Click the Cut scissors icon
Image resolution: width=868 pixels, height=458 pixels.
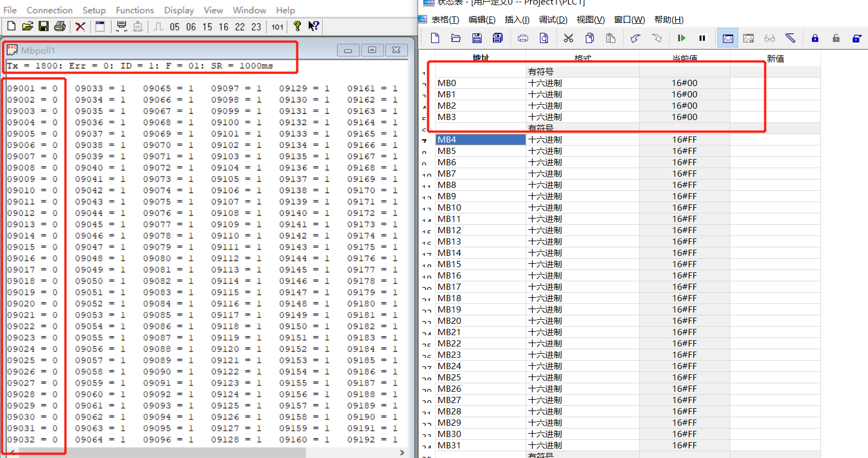click(569, 38)
